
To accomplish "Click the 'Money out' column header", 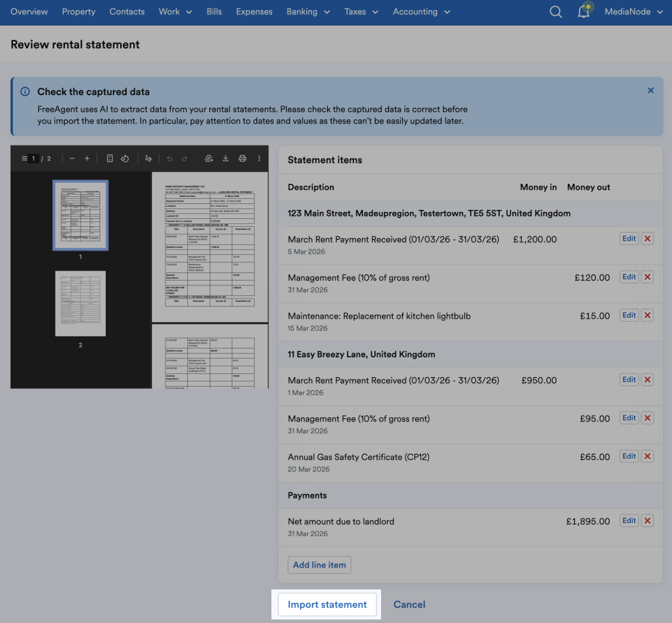I will click(588, 187).
